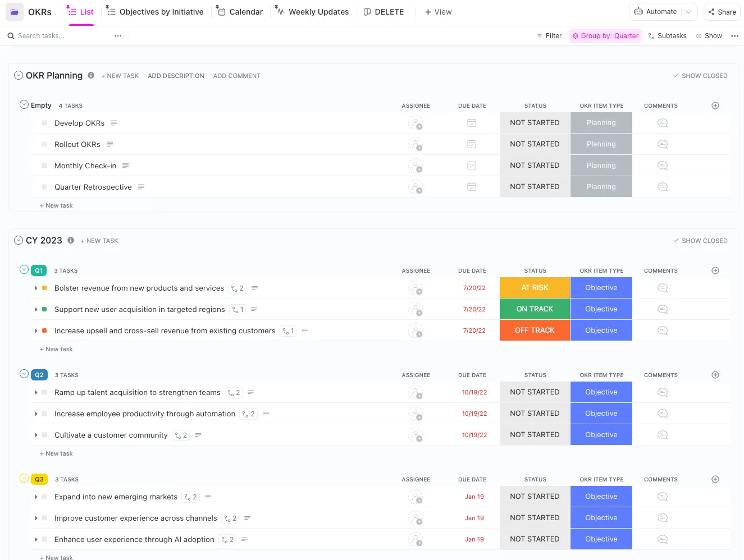Open the OKRs folder icon

[x=15, y=12]
